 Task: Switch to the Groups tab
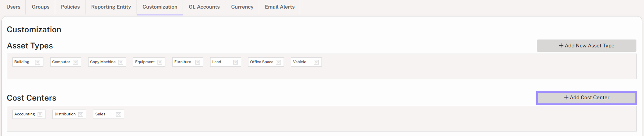41,7
